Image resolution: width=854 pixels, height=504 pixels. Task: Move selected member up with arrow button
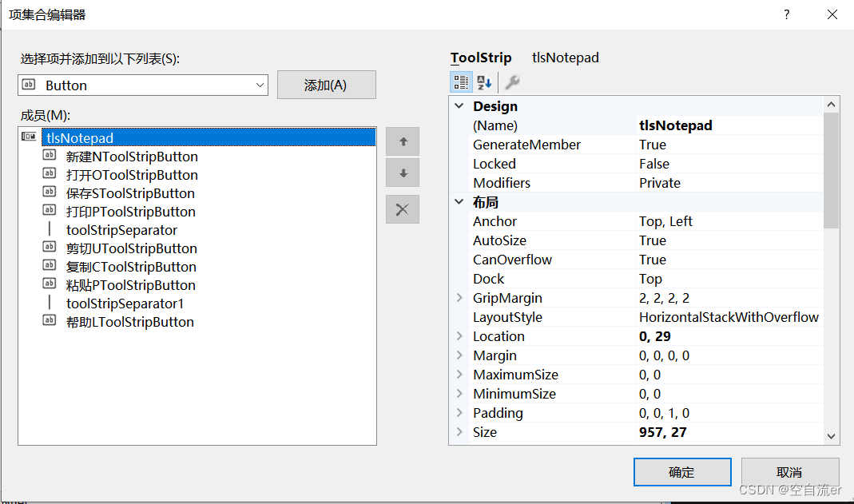(x=403, y=141)
